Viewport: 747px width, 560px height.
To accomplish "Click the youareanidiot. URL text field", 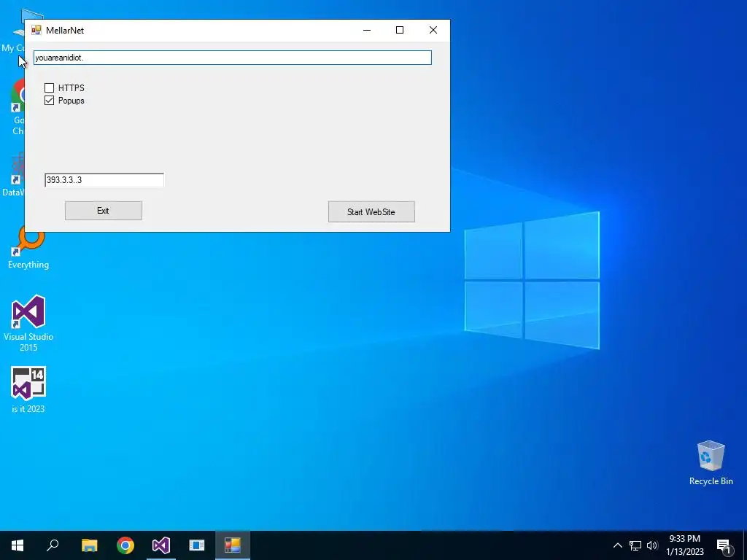I will [x=233, y=58].
